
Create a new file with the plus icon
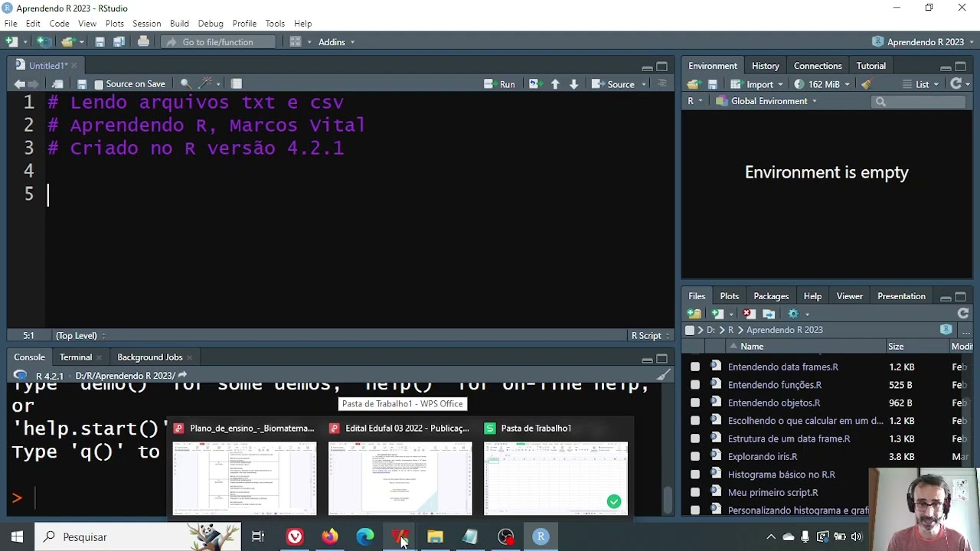coord(11,42)
